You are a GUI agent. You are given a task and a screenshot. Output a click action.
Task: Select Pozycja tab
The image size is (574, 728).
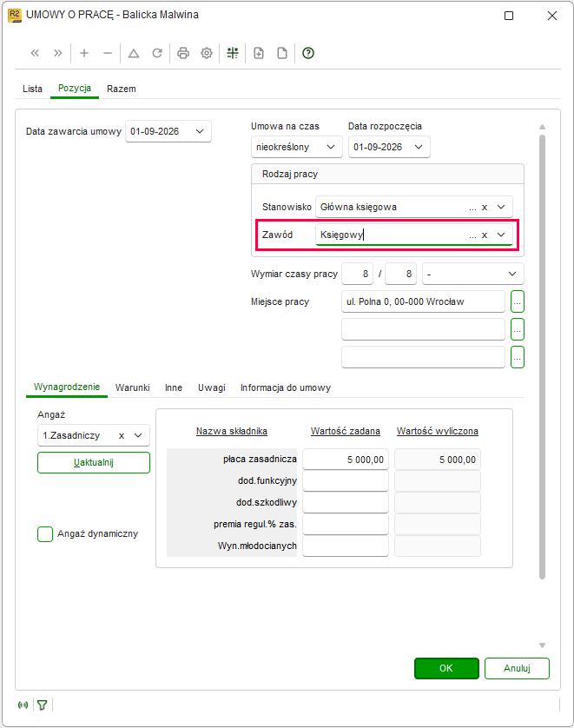pos(74,89)
